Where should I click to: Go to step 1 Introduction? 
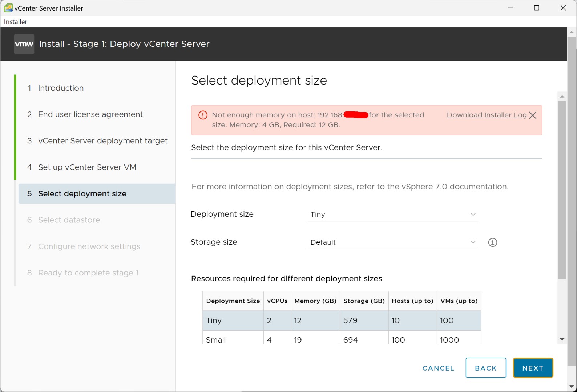coord(56,88)
